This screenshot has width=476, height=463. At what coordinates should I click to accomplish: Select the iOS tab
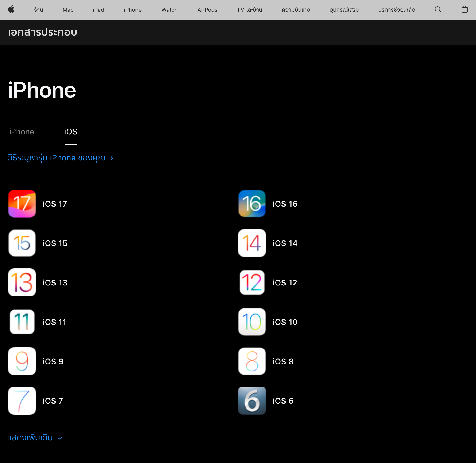click(71, 132)
